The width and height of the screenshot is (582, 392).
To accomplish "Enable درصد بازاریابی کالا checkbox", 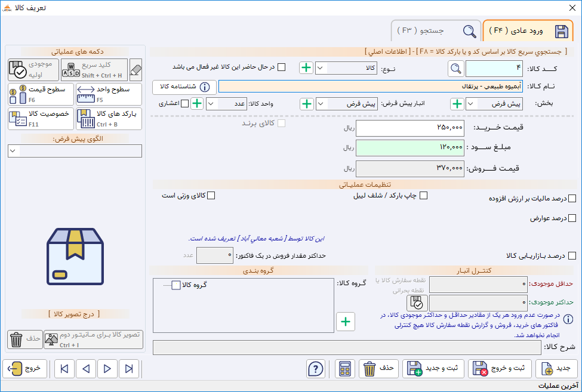I will [572, 255].
